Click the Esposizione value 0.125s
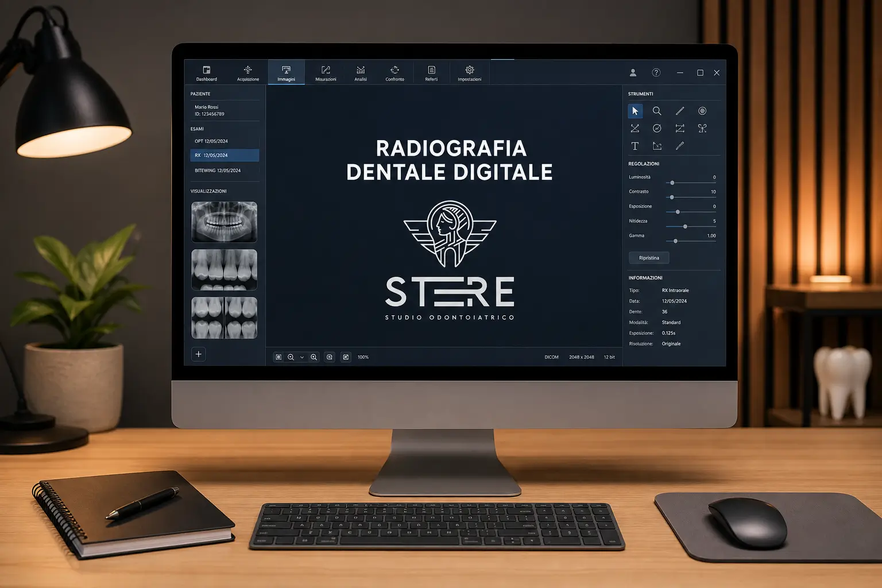 point(668,333)
